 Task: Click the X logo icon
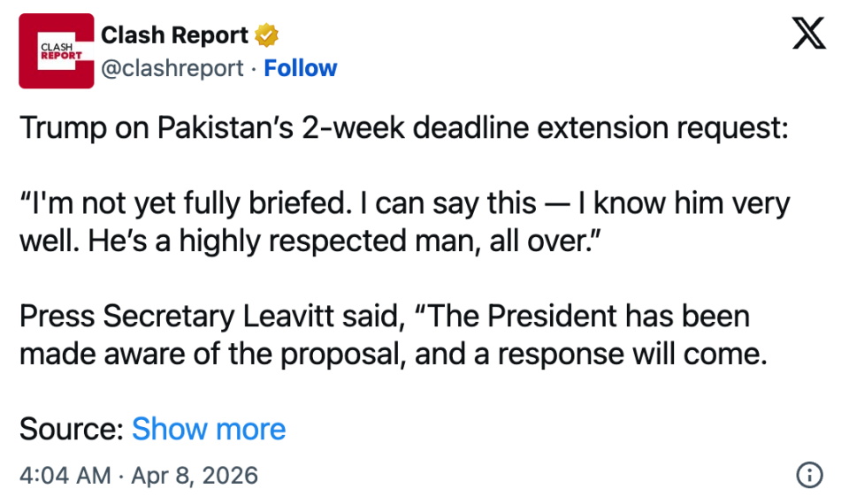(x=807, y=34)
